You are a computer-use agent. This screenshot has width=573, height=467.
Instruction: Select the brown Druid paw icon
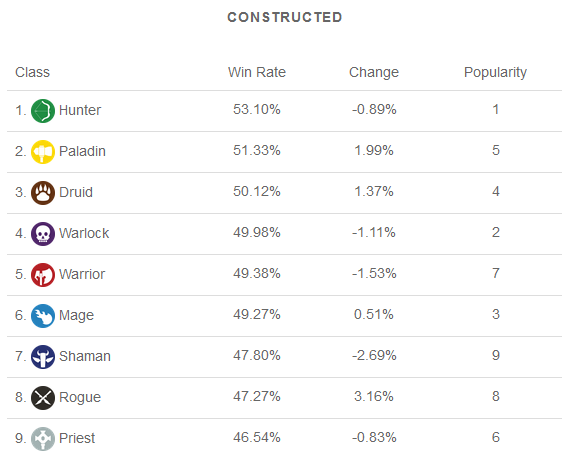pyautogui.click(x=43, y=193)
